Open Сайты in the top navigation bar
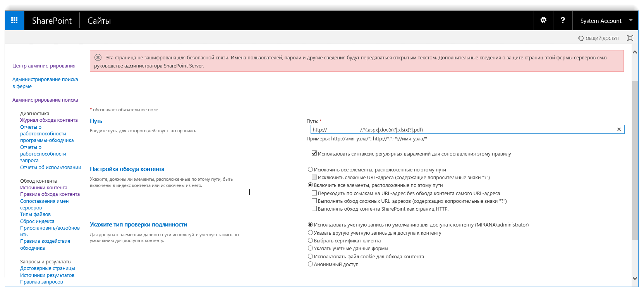This screenshot has width=644, height=287. [x=99, y=21]
